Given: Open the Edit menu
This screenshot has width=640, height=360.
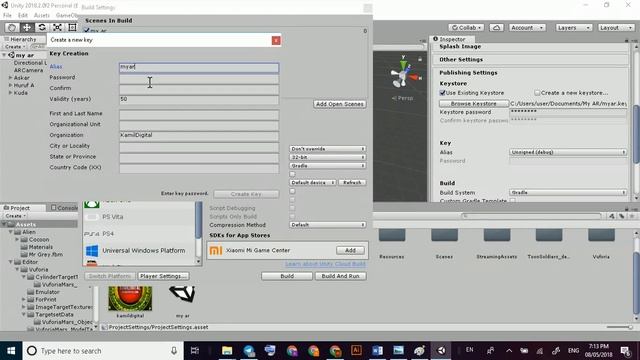Looking at the screenshot, I should [23, 15].
